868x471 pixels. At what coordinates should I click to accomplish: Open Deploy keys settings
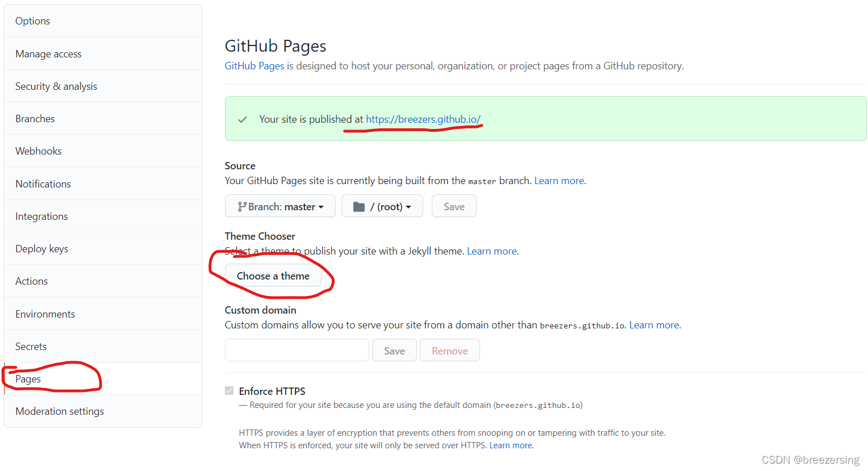coord(103,249)
